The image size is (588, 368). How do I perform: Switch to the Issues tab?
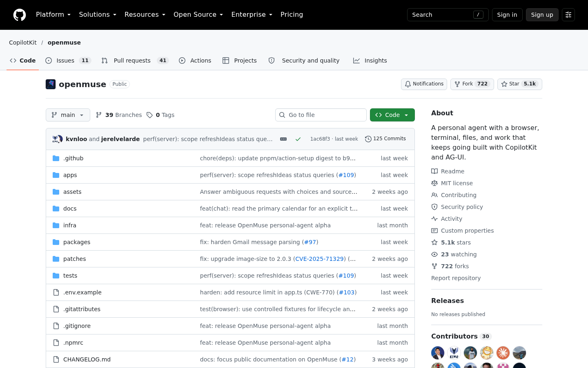pos(68,61)
